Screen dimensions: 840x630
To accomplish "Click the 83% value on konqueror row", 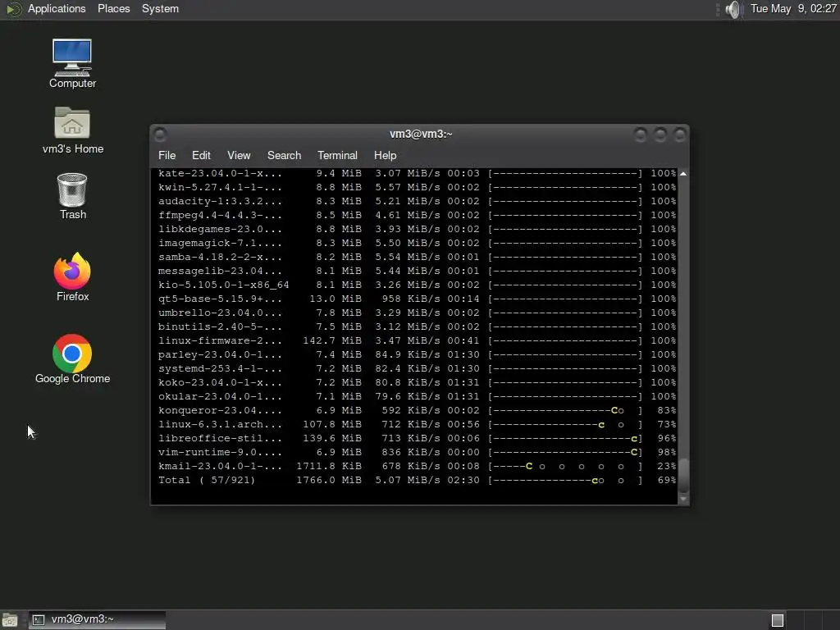I will [667, 410].
